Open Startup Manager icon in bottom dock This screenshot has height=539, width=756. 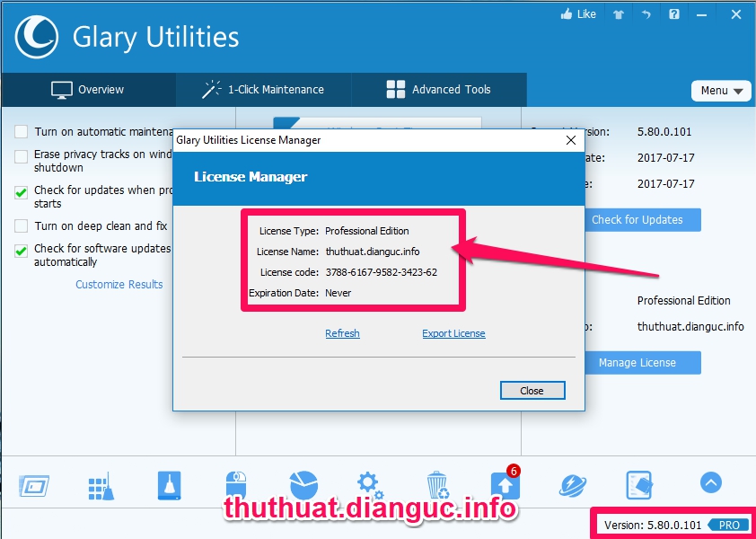point(34,486)
